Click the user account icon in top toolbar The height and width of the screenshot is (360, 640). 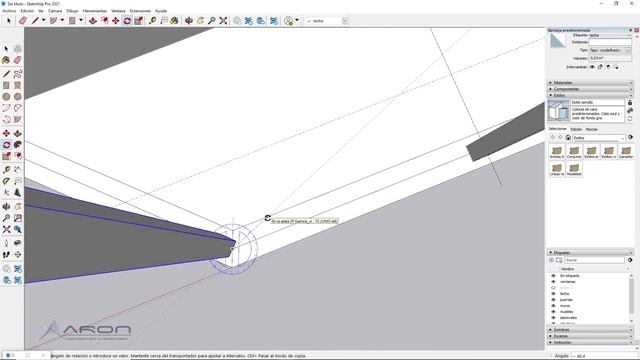click(x=289, y=20)
